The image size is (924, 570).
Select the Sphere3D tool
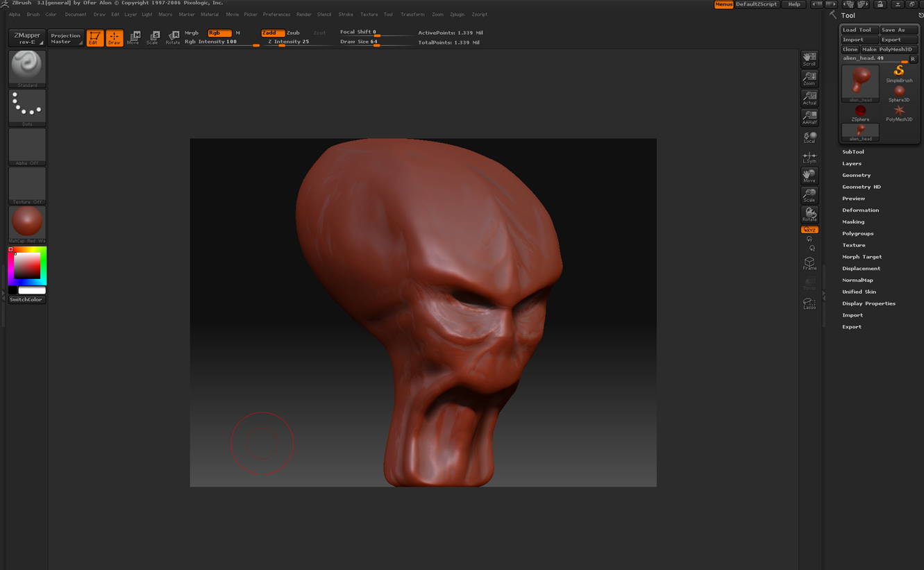[x=898, y=92]
